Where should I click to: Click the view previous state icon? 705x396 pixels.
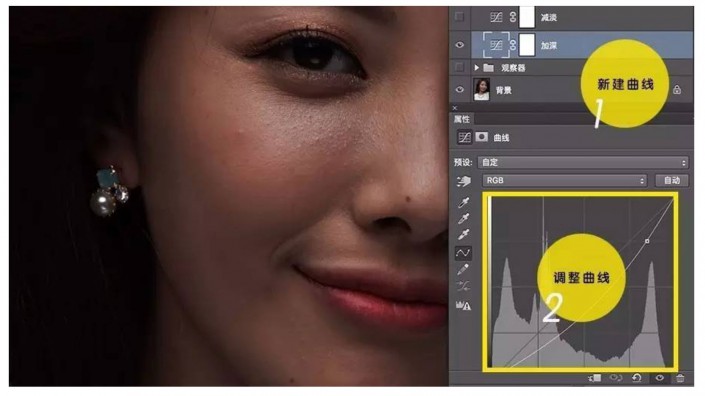tap(616, 378)
